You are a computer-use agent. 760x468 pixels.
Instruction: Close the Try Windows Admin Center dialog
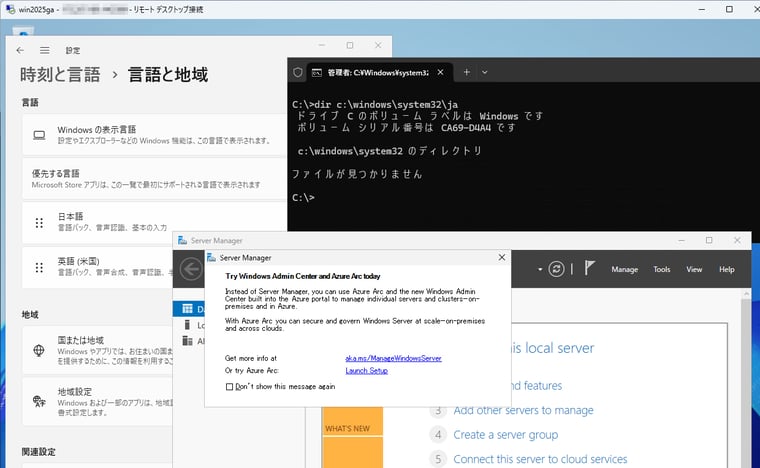(502, 257)
